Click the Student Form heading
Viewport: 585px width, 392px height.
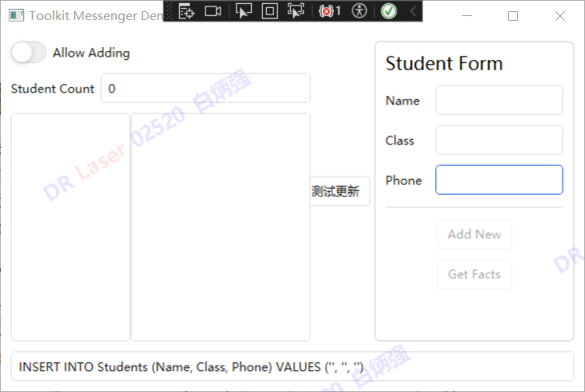(x=444, y=63)
